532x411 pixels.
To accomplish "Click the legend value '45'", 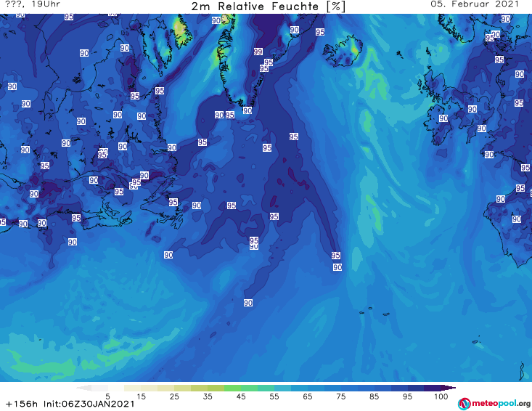I will pyautogui.click(x=241, y=396).
